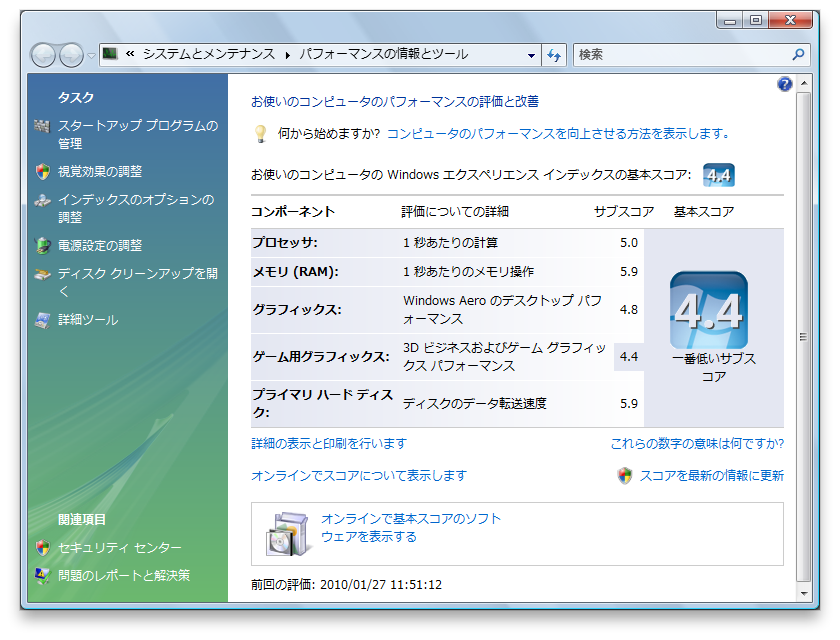Go forward with the Forward arrow button

[71, 55]
